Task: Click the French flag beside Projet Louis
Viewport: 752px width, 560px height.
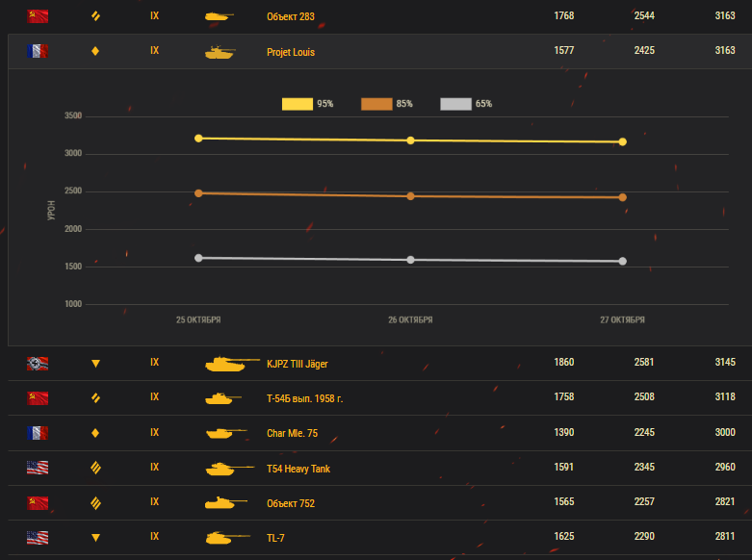Action: tap(38, 51)
